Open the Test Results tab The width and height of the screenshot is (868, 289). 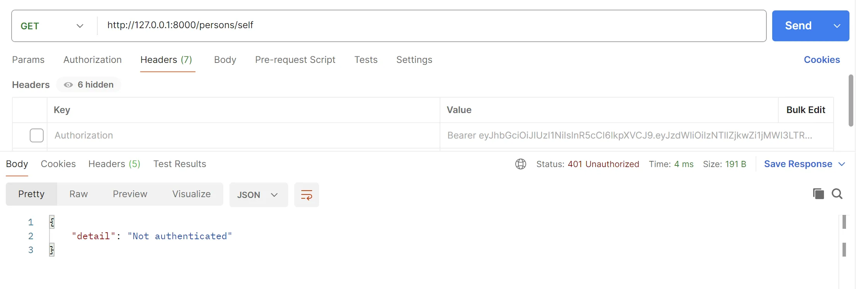(180, 164)
